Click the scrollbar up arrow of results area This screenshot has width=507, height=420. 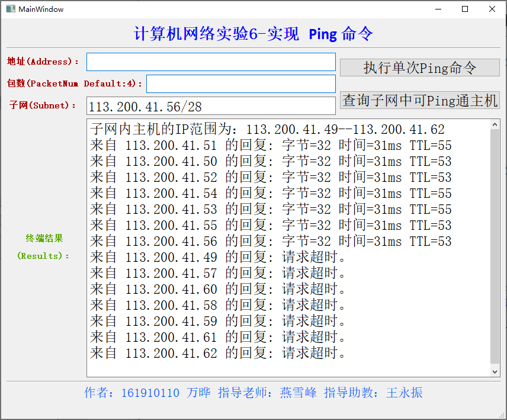(x=495, y=123)
